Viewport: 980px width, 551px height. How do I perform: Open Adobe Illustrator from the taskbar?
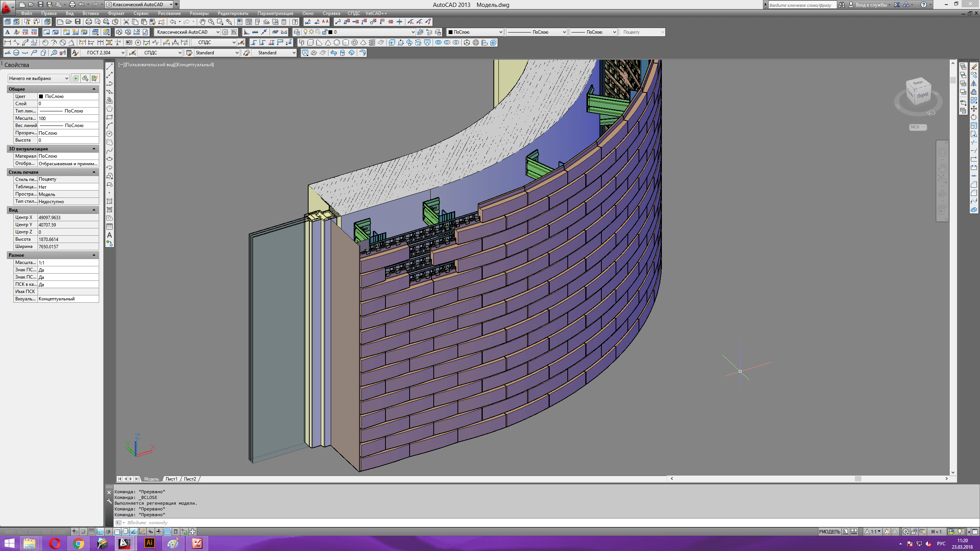click(150, 543)
